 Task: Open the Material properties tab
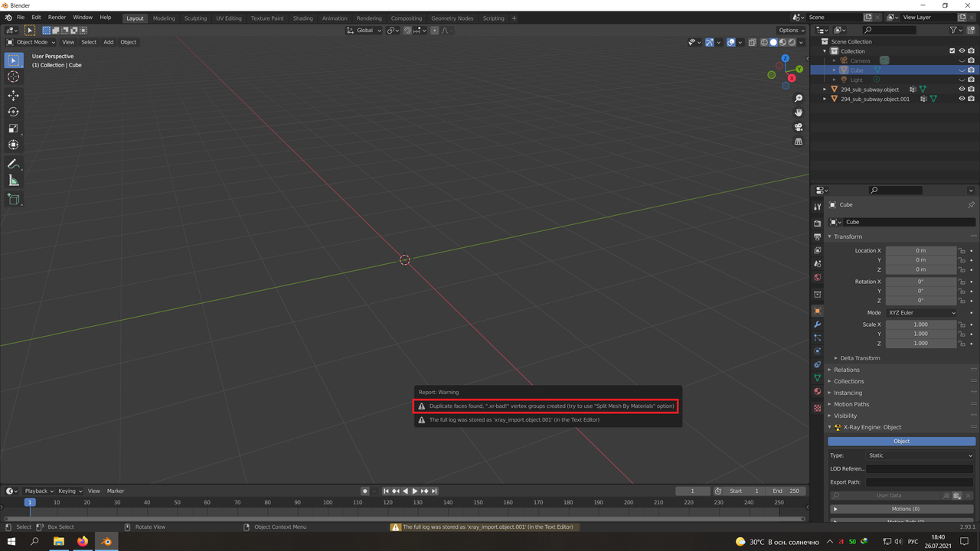pyautogui.click(x=818, y=392)
